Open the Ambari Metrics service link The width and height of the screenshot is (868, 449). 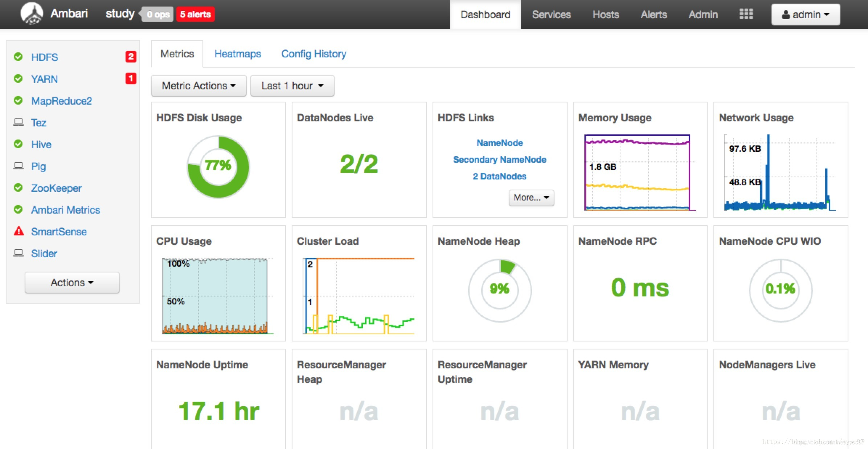[66, 210]
